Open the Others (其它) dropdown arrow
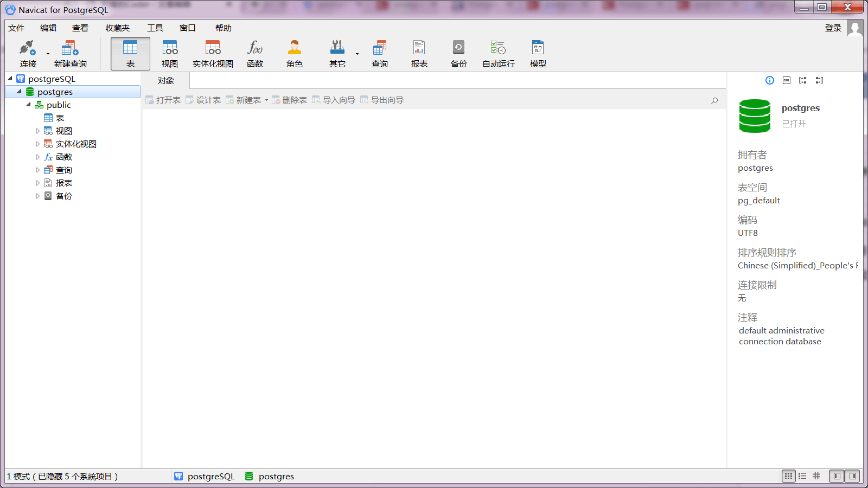The width and height of the screenshot is (868, 488). point(357,54)
